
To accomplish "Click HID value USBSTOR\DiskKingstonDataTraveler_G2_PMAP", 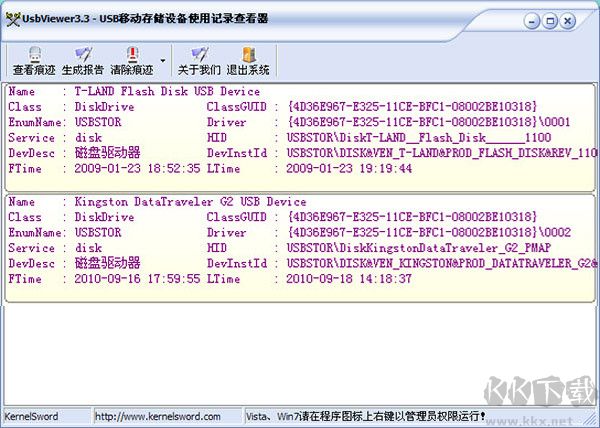I will [x=419, y=248].
